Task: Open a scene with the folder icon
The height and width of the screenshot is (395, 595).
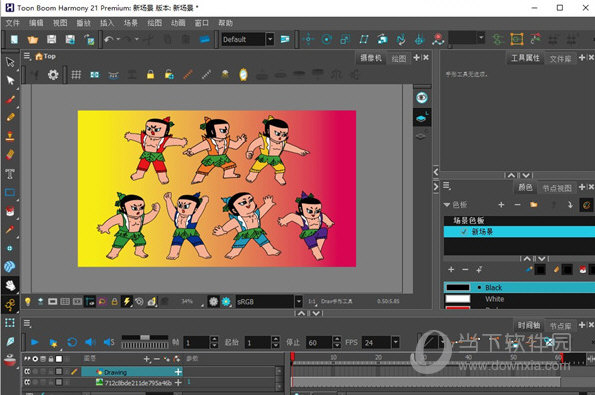Action: [x=33, y=39]
